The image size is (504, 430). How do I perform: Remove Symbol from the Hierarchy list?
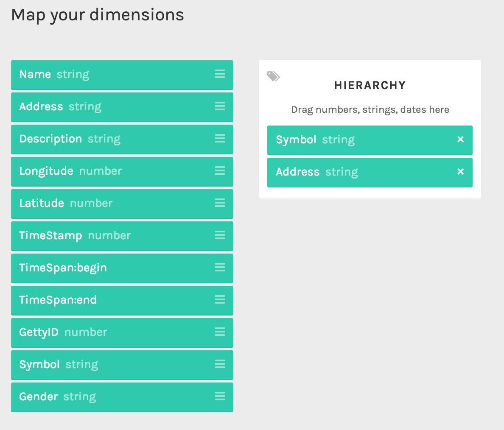click(461, 140)
